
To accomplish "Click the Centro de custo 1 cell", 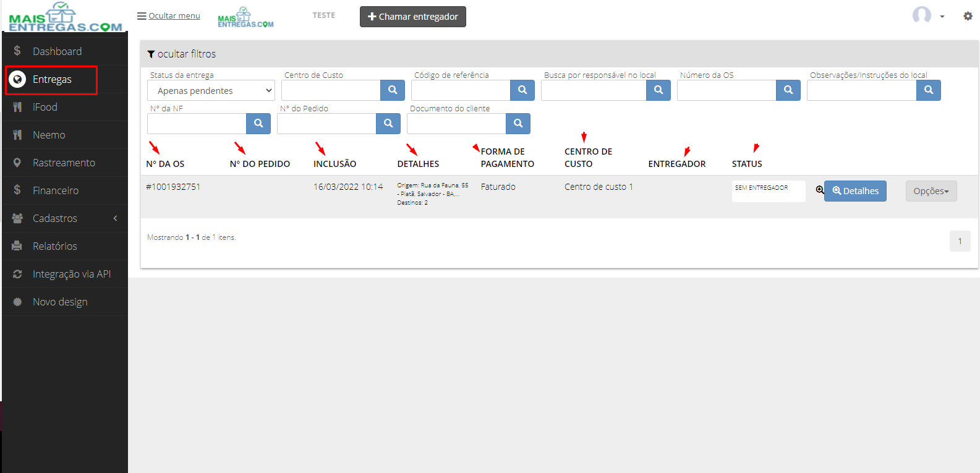I will coord(599,187).
